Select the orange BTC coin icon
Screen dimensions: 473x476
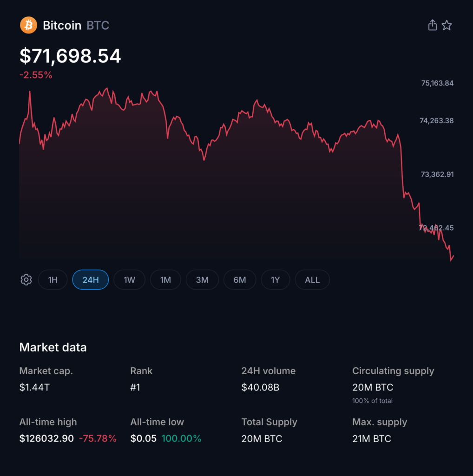click(28, 25)
